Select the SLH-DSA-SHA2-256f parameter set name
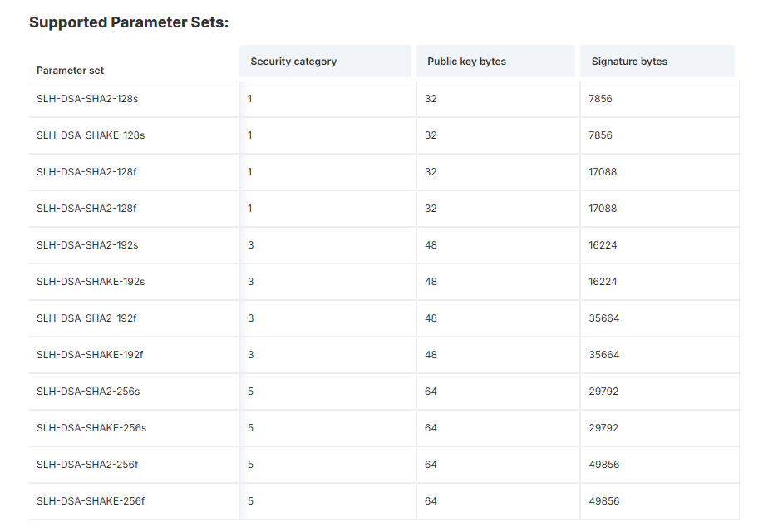This screenshot has width=763, height=532. 87,465
